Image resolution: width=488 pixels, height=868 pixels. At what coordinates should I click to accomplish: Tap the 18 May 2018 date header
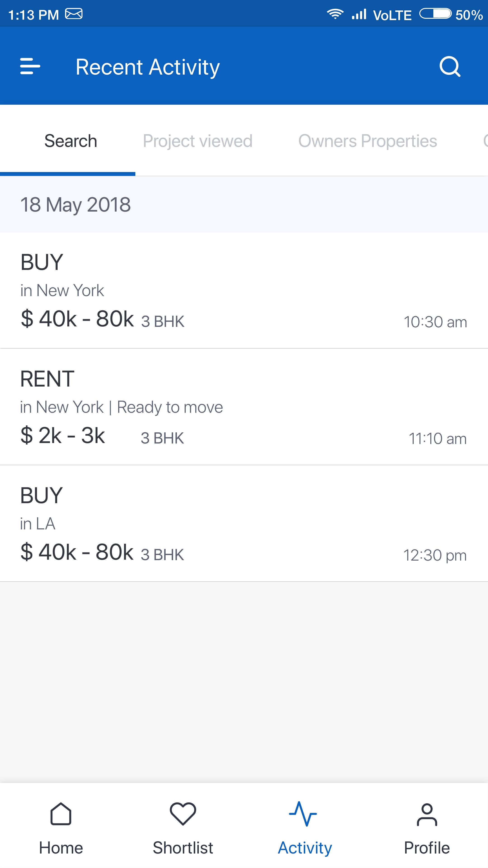tap(75, 205)
